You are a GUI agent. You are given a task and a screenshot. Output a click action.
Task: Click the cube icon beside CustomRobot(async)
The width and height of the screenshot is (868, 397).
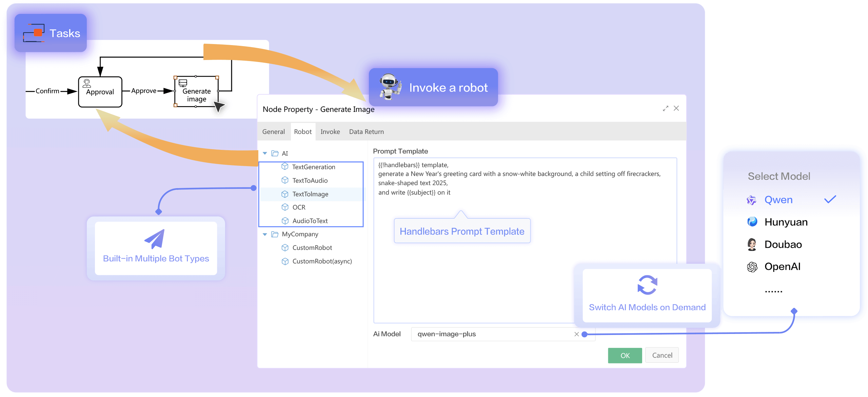(285, 261)
